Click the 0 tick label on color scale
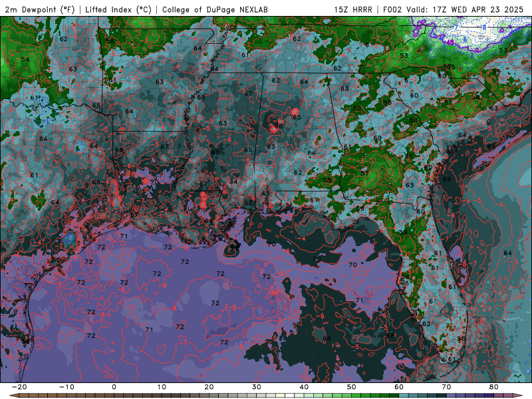Screen dimensions: 532x399 coord(114,387)
